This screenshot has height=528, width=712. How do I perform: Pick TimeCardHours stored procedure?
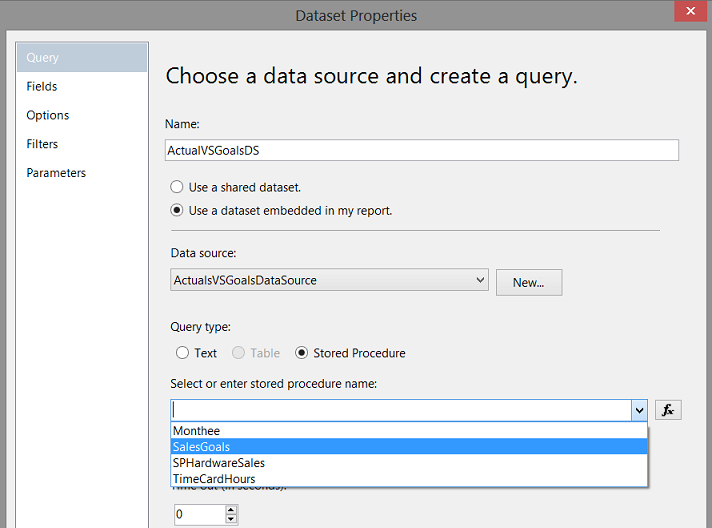coord(213,479)
